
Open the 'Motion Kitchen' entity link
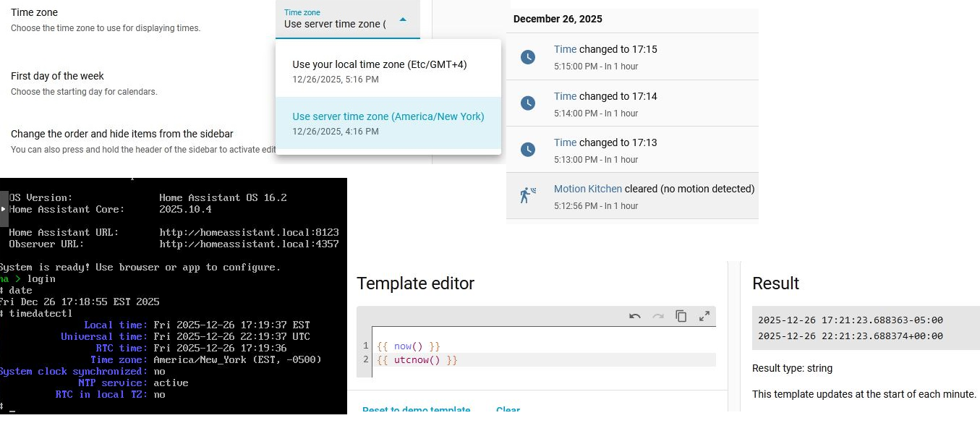587,189
